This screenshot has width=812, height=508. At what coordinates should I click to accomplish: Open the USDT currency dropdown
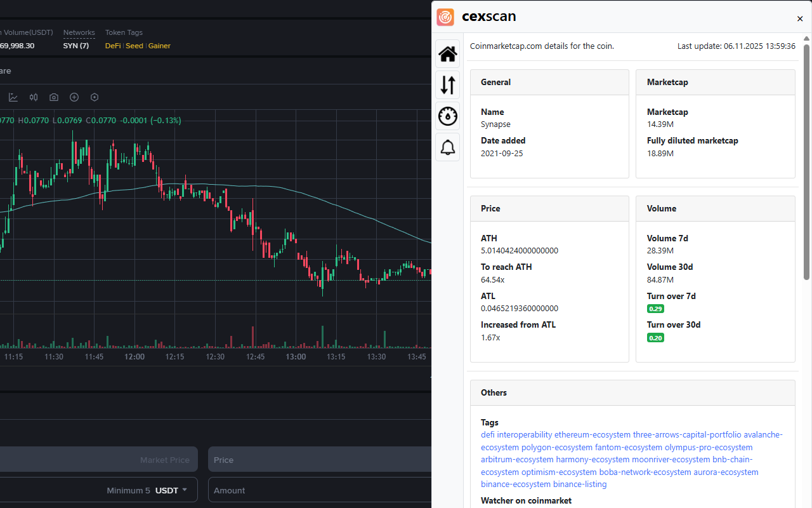click(x=171, y=490)
